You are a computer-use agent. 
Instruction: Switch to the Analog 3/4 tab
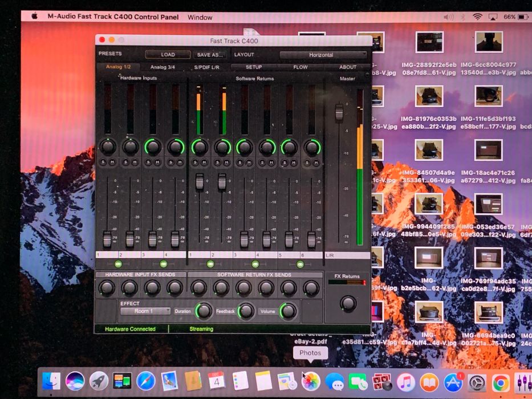pyautogui.click(x=163, y=67)
